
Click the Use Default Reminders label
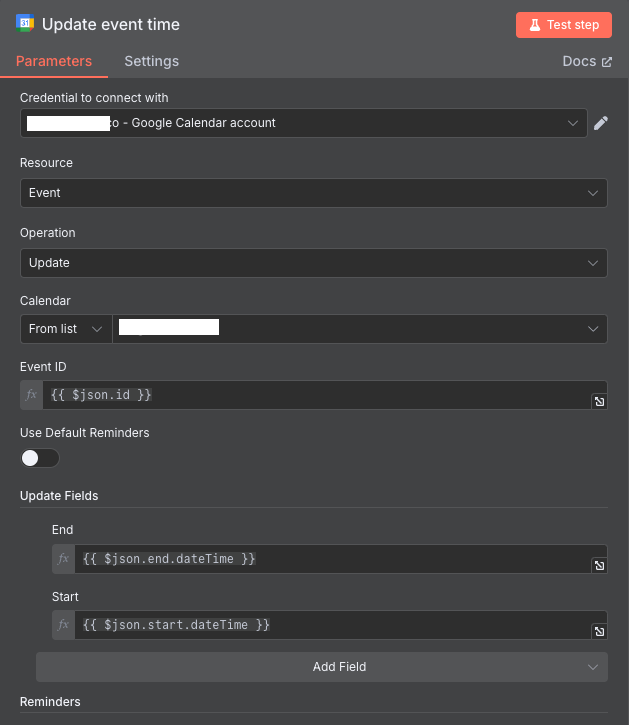click(x=85, y=433)
